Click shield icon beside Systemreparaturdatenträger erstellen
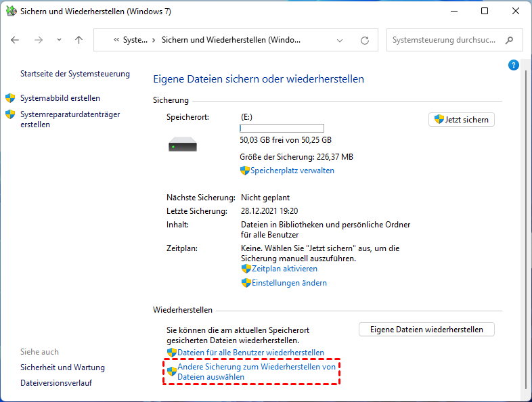Viewport: 532px width, 402px height. pyautogui.click(x=10, y=114)
